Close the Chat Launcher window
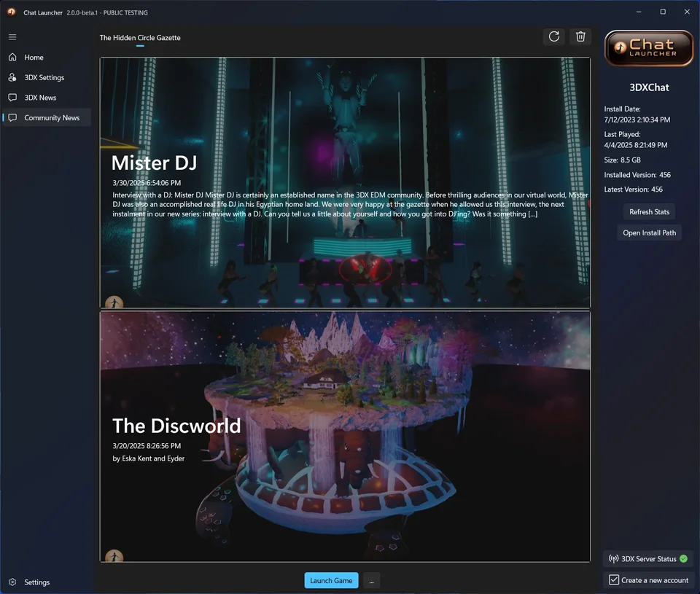700x594 pixels. click(x=687, y=12)
